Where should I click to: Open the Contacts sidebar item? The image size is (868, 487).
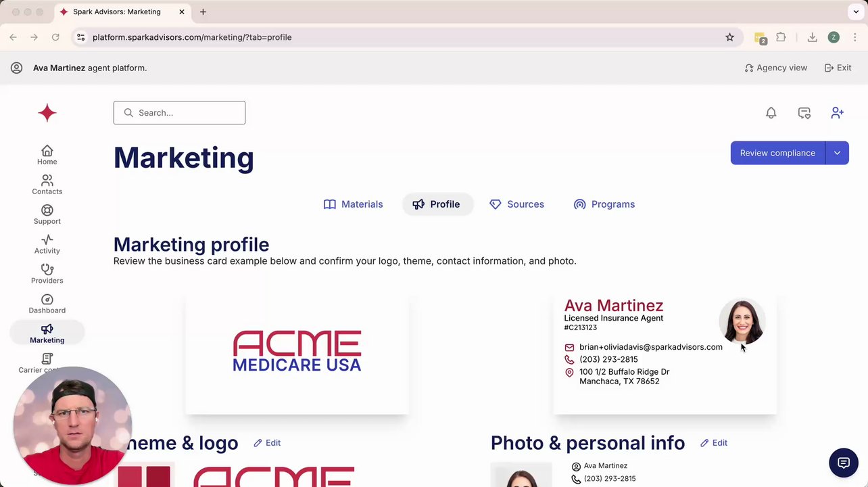click(x=47, y=185)
